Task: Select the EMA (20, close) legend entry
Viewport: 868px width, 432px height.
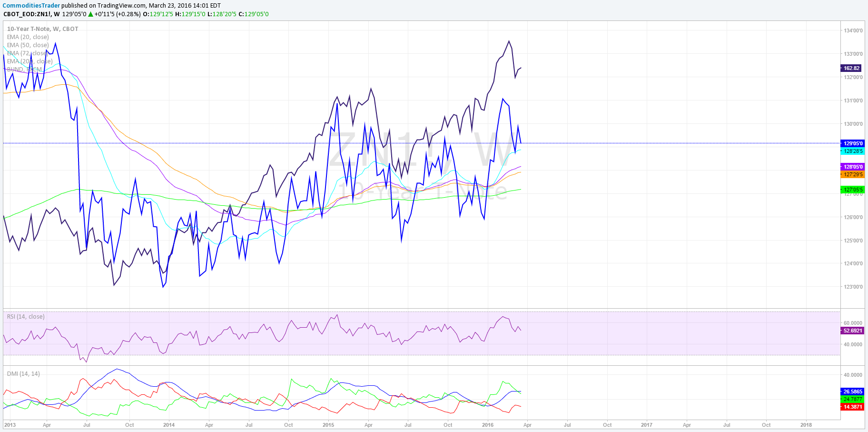Action: pyautogui.click(x=28, y=37)
